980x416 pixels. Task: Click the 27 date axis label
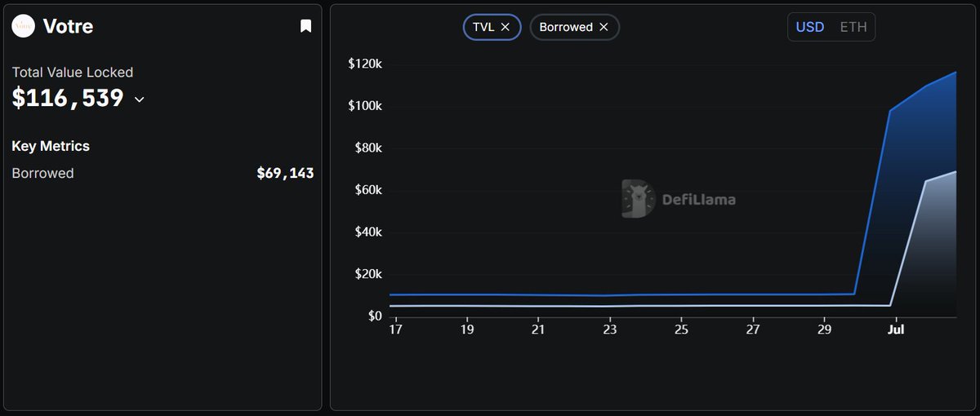click(x=753, y=330)
